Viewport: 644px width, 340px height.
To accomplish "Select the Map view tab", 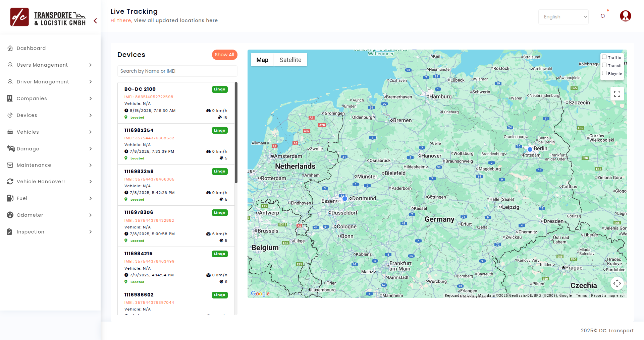I will point(262,60).
